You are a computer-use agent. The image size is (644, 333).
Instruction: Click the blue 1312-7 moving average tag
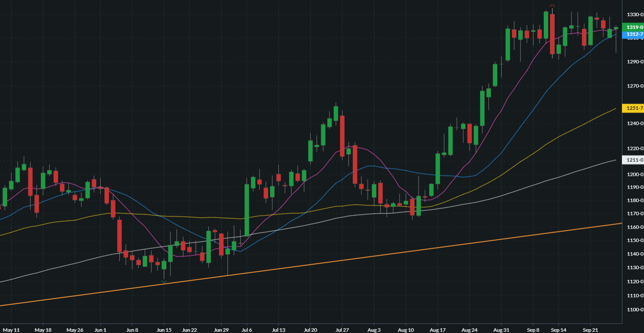633,34
